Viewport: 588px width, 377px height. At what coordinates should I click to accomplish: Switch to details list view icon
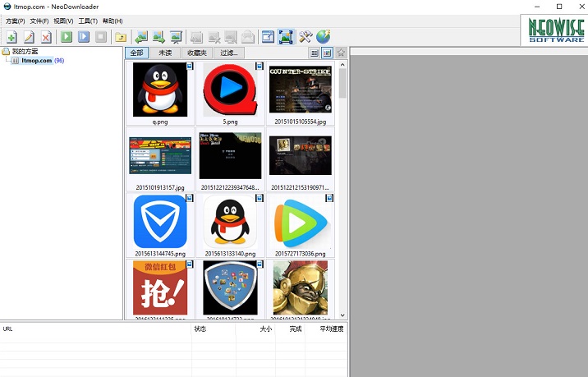tap(315, 53)
